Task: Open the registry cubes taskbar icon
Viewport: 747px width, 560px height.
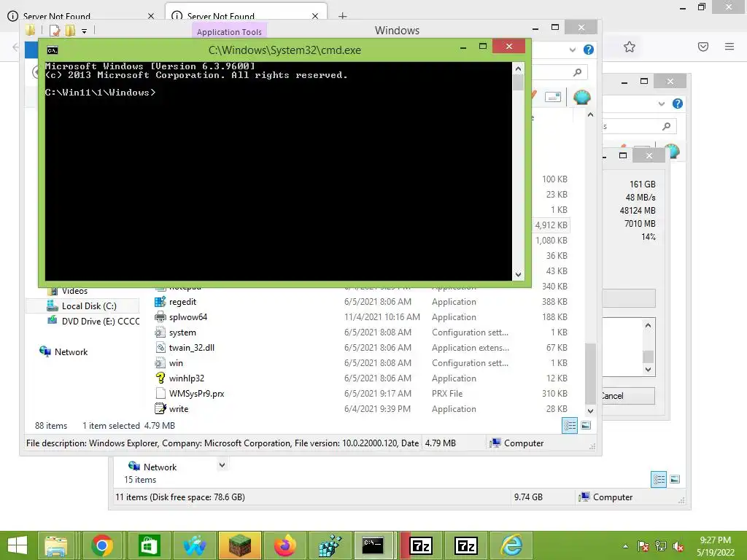Action: click(330, 545)
